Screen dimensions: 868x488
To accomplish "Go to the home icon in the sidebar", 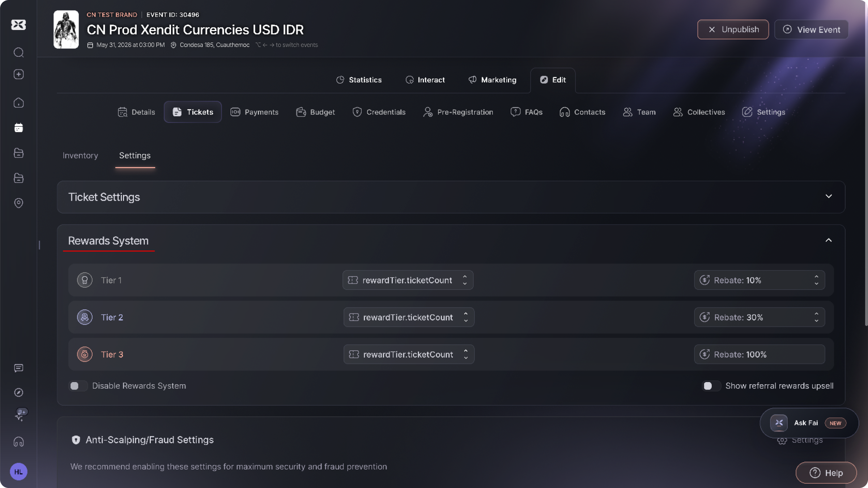I will (19, 103).
